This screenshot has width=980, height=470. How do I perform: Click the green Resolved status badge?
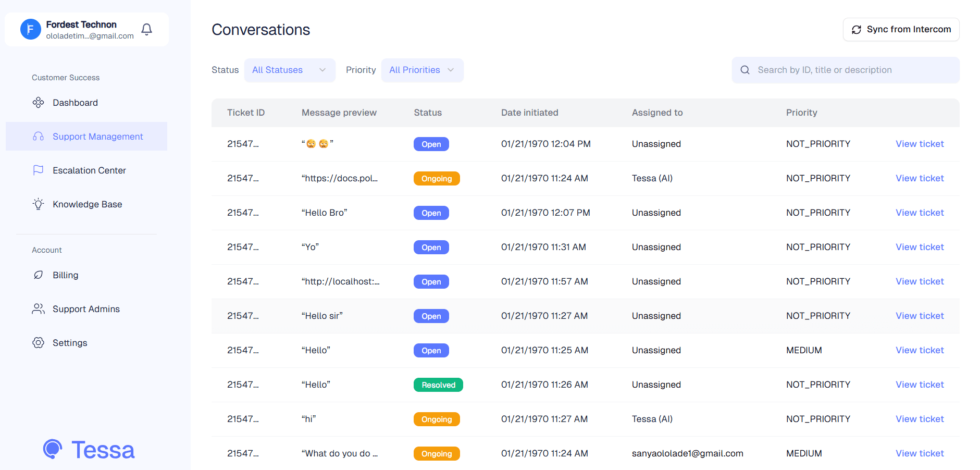[438, 385]
